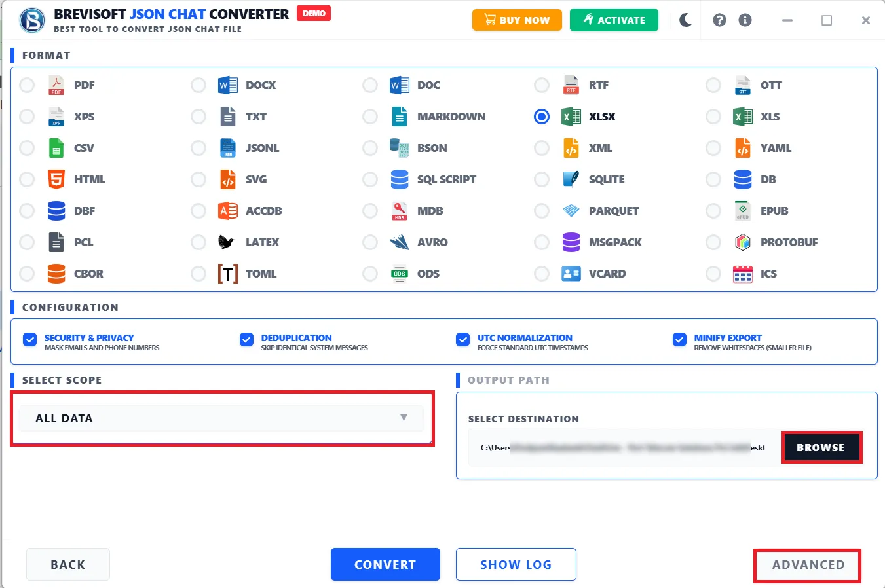Click the Activate button
This screenshot has height=588, width=885.
(x=614, y=20)
